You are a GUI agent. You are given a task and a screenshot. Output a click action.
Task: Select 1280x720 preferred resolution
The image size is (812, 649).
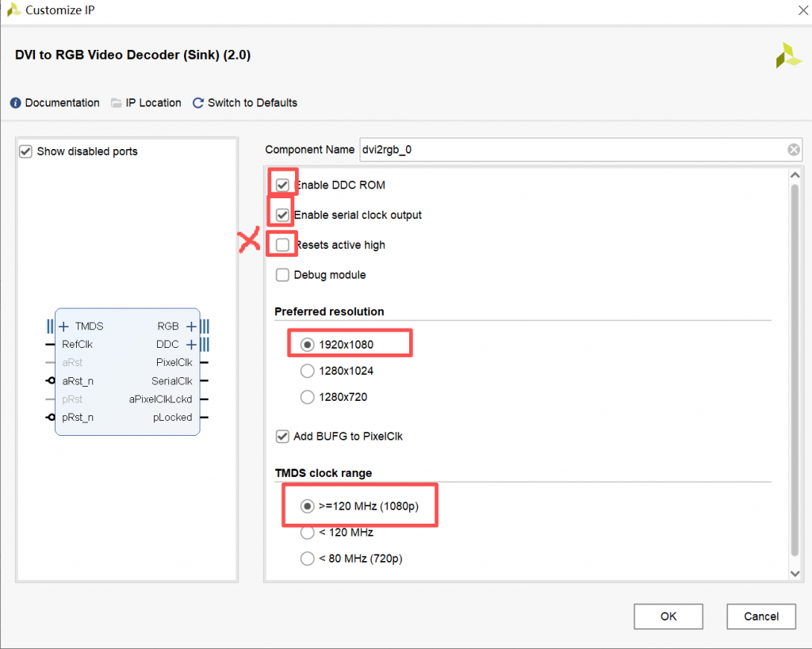(307, 397)
